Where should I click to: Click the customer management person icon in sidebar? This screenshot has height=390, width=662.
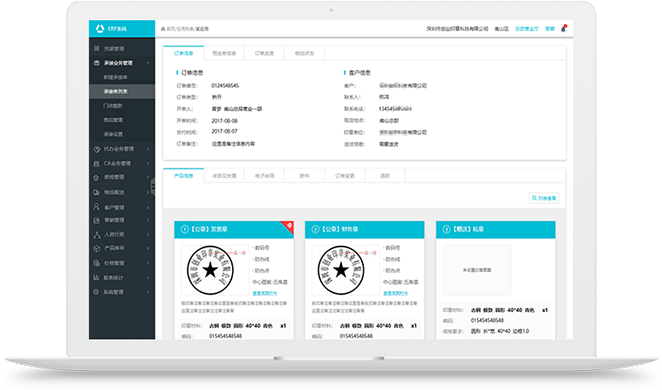(x=96, y=207)
